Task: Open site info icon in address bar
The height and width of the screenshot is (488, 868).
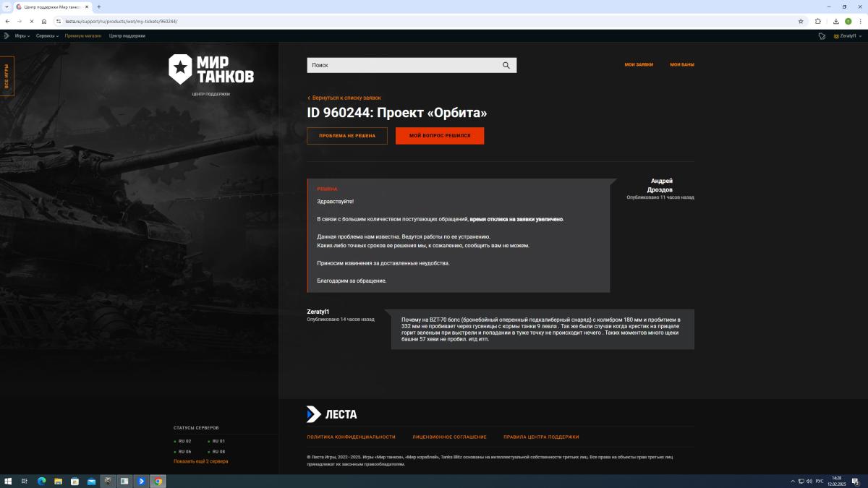Action: pyautogui.click(x=59, y=21)
